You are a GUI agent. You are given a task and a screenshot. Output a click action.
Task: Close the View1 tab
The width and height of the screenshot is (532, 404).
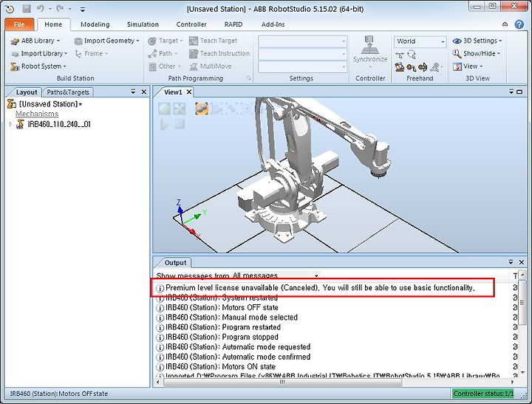pos(189,92)
